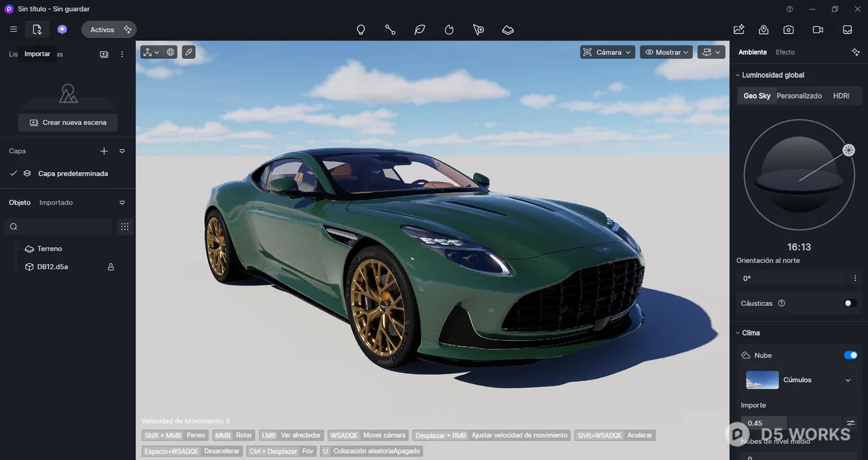
Task: Open the leaf vegetation tool
Action: (420, 30)
